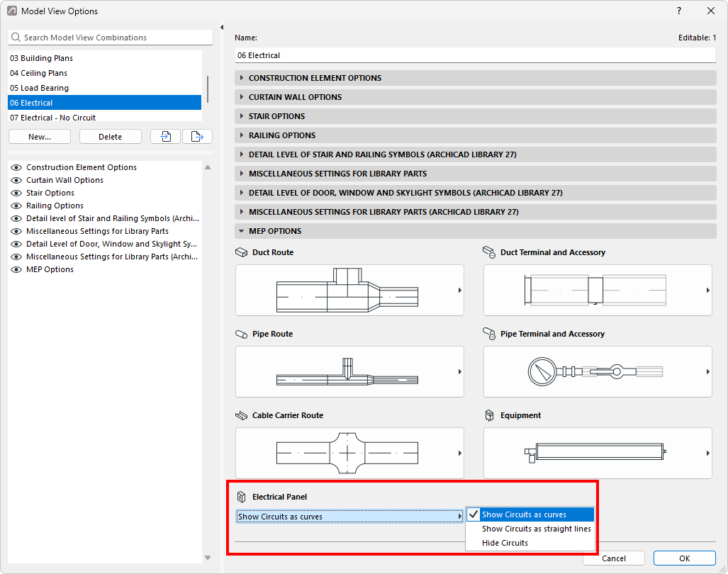Screen dimensions: 728x574
Task: Click the import combinations icon button
Action: coord(165,137)
